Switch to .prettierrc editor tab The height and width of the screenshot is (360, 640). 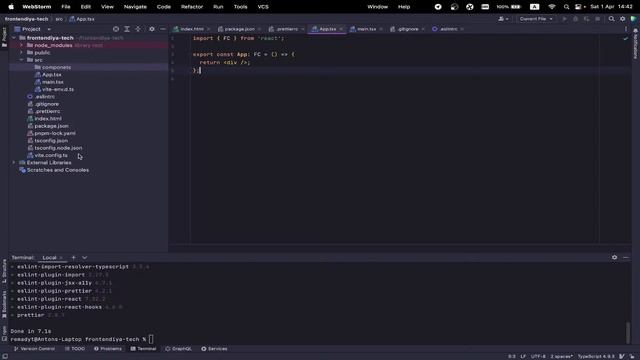pyautogui.click(x=287, y=29)
